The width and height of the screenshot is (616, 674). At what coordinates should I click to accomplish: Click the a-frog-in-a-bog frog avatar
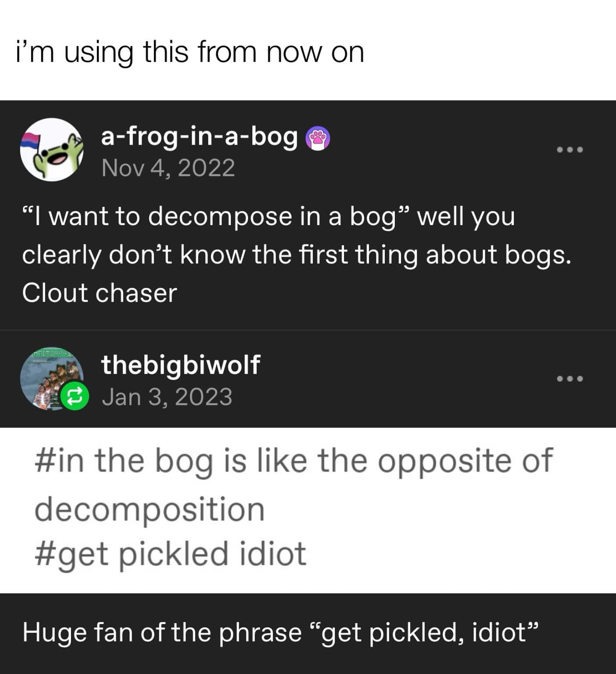pos(52,150)
